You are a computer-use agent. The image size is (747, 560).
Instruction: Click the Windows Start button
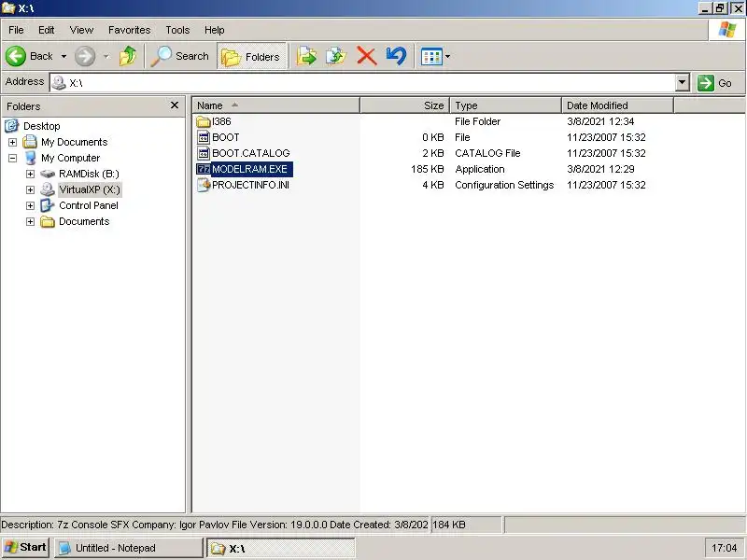pyautogui.click(x=25, y=548)
